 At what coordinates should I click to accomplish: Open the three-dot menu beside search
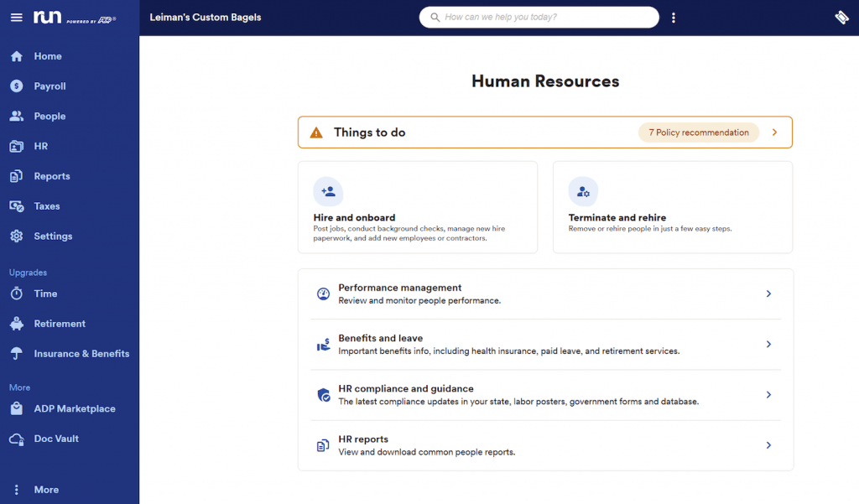pos(674,17)
